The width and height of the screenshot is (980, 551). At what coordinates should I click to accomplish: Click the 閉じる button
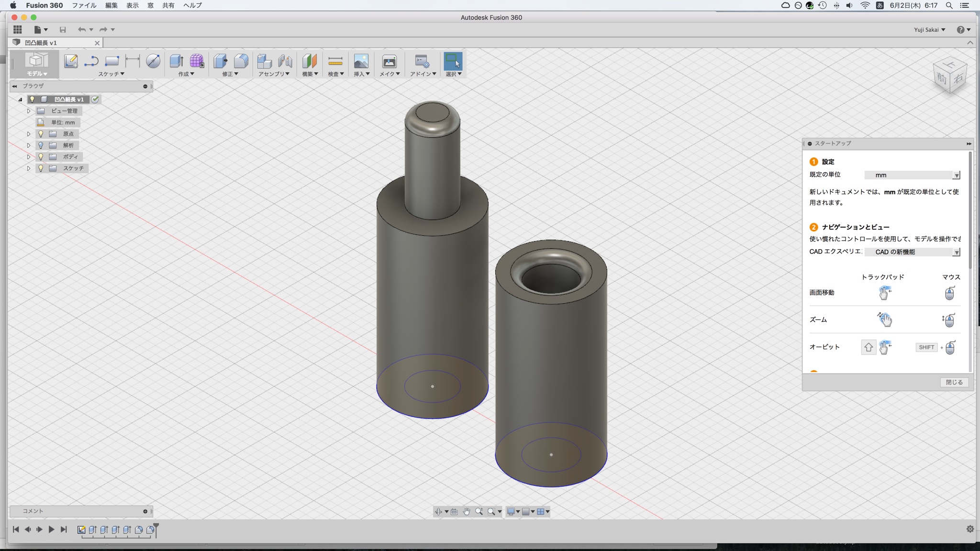click(954, 382)
